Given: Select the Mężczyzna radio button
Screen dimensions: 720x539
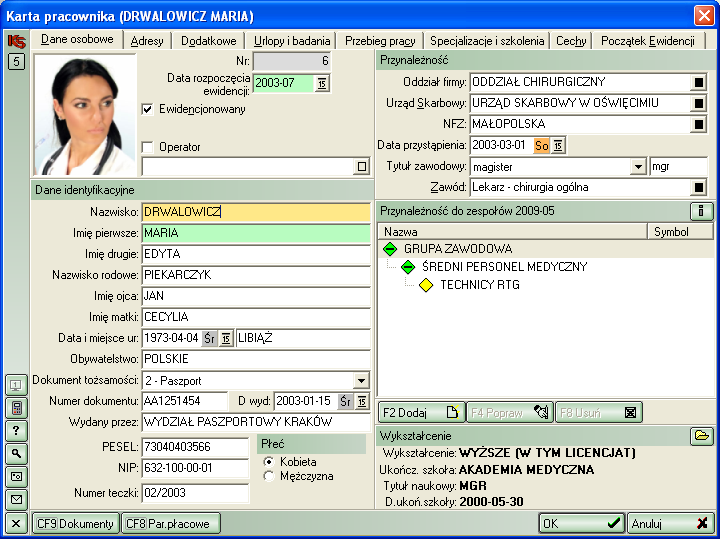Looking at the screenshot, I should coord(268,477).
